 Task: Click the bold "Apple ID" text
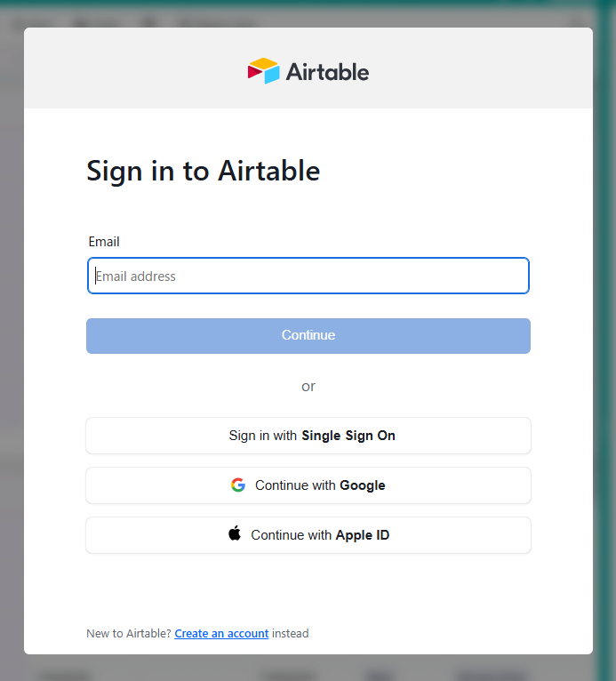point(363,535)
